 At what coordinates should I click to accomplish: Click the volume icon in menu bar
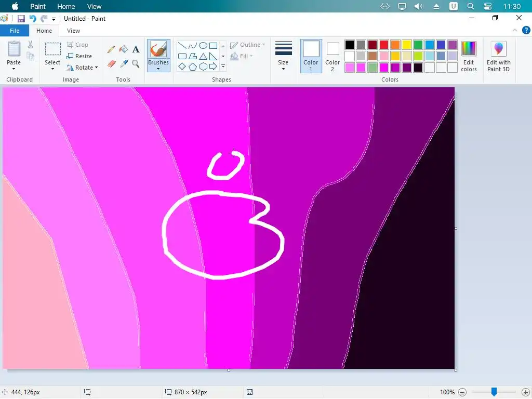pos(419,6)
